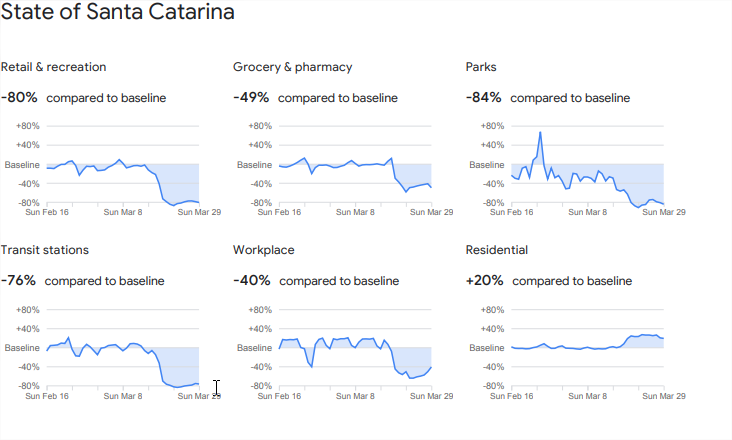Click the +20% residential figure
The width and height of the screenshot is (732, 440).
coord(485,281)
